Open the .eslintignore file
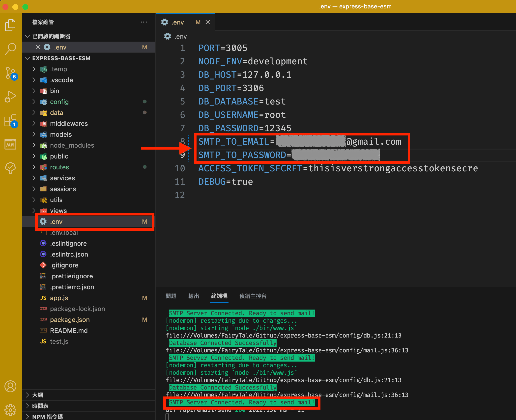This screenshot has height=420, width=516. [89, 243]
